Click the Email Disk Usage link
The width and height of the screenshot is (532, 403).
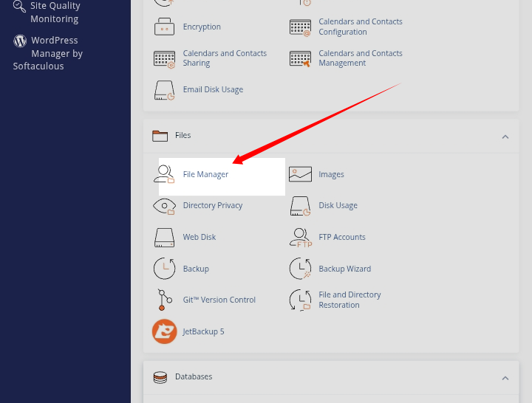click(213, 89)
